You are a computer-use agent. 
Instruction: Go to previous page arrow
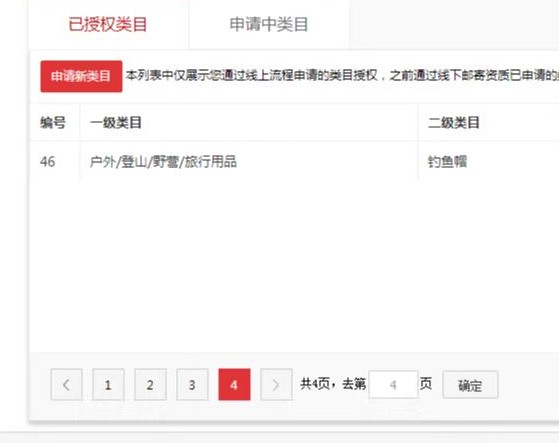(66, 385)
